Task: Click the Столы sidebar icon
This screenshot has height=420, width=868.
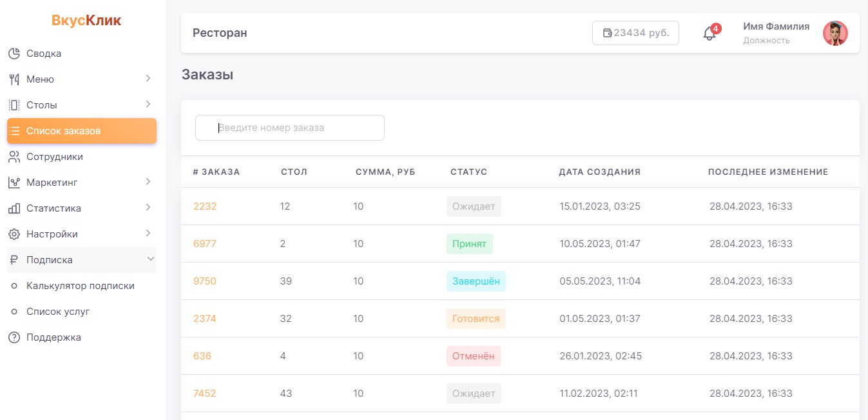Action: (x=14, y=105)
